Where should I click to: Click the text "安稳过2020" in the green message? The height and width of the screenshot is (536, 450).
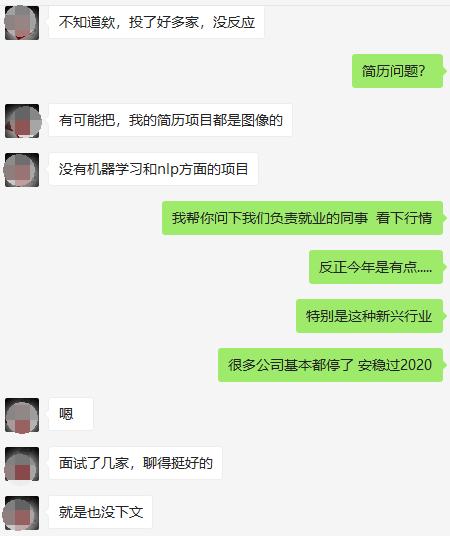pyautogui.click(x=395, y=365)
